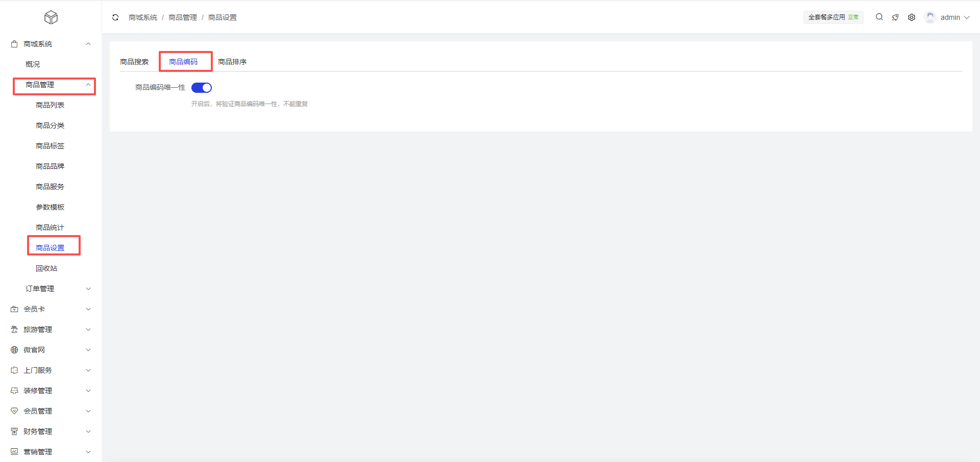Open 商品列表 in the sidebar

(50, 105)
